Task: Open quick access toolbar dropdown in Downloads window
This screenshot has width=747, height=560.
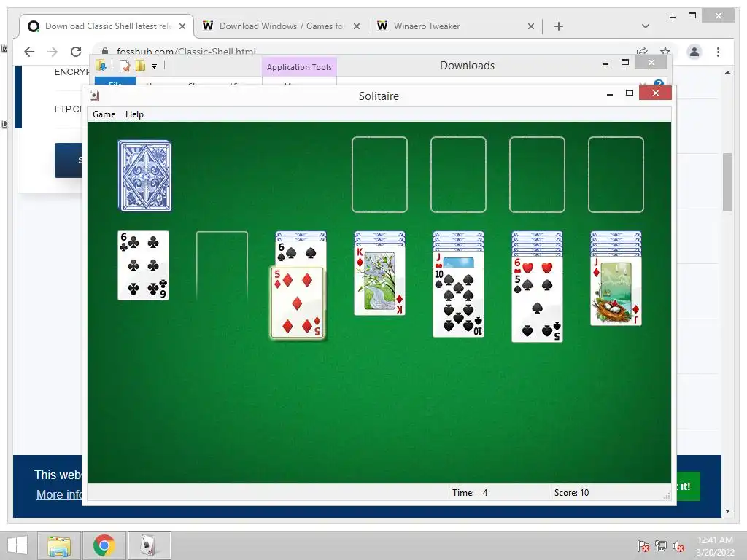Action: click(x=154, y=66)
